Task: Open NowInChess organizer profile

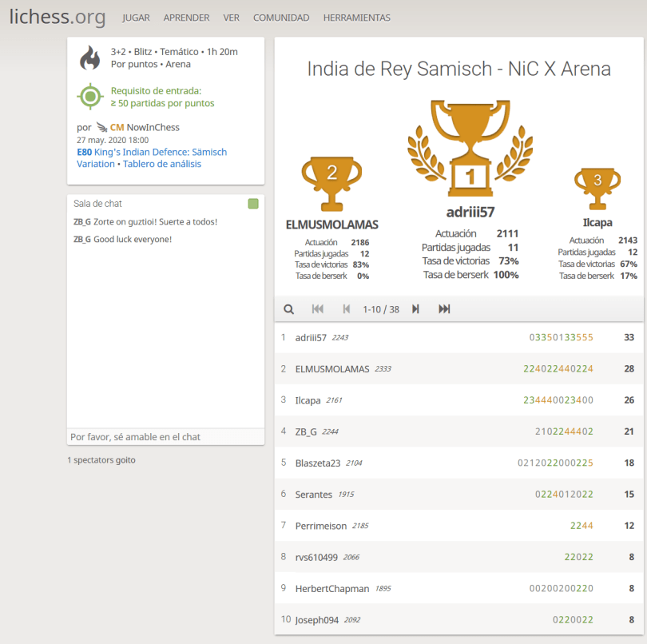Action: [152, 127]
